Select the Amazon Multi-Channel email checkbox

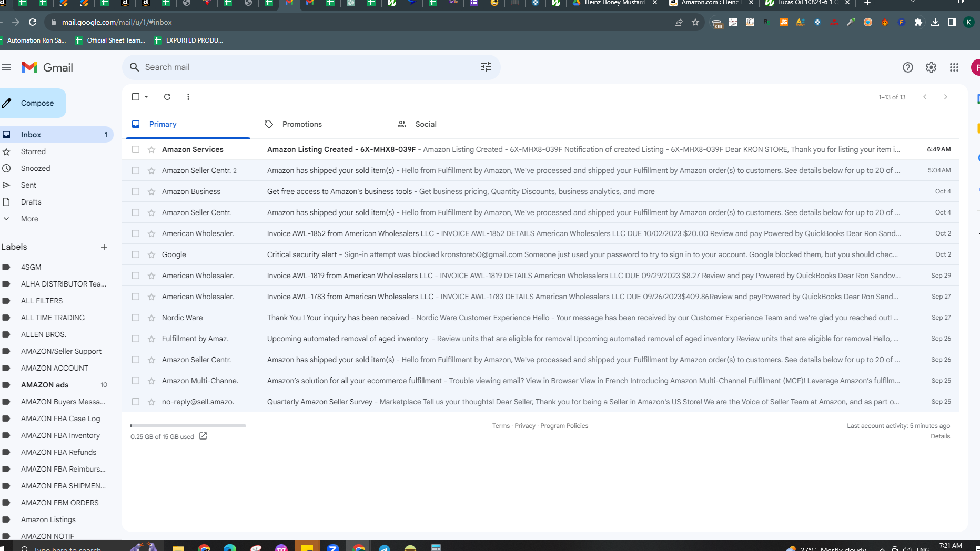(136, 381)
